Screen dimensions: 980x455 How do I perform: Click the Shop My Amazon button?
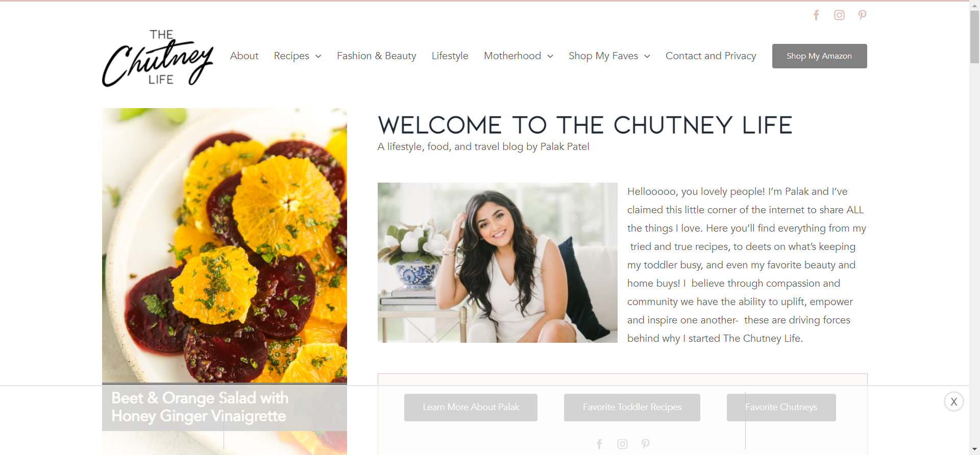click(819, 56)
